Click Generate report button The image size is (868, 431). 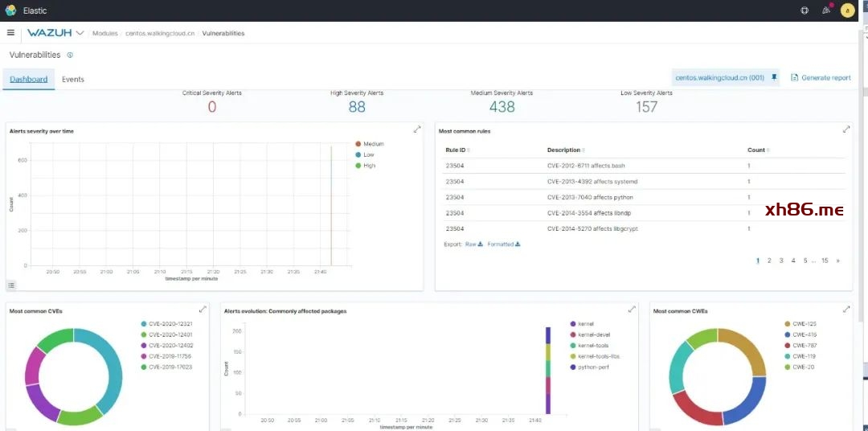tap(821, 78)
